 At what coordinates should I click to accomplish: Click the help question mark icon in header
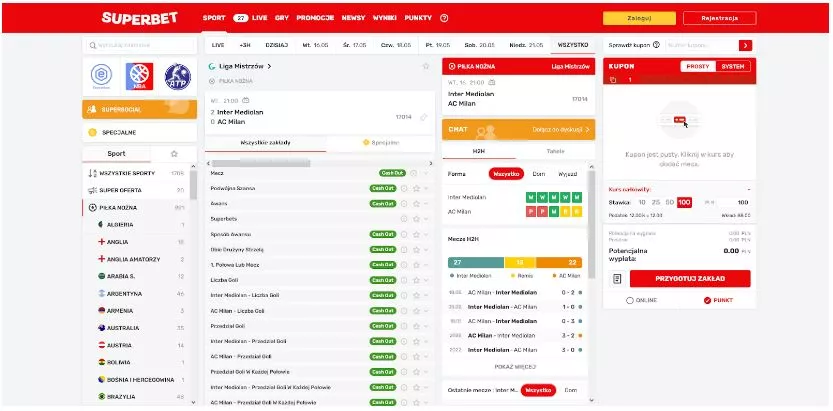coord(444,18)
